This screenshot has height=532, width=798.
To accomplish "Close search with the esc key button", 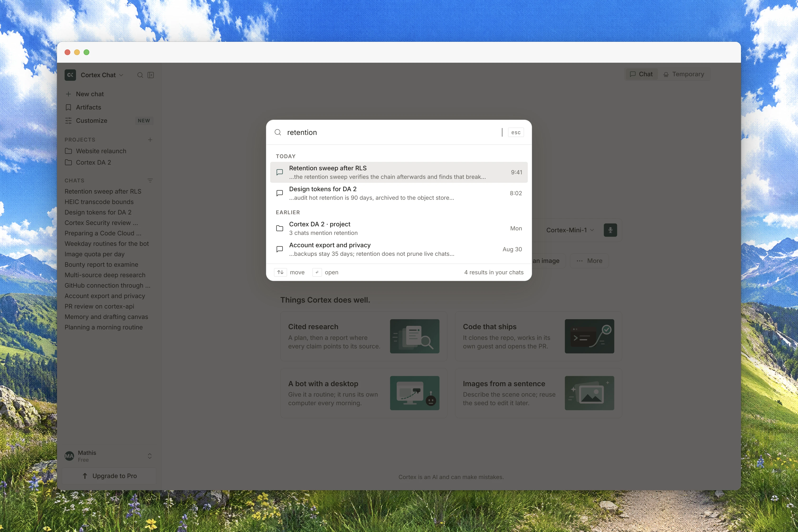I will (x=516, y=132).
